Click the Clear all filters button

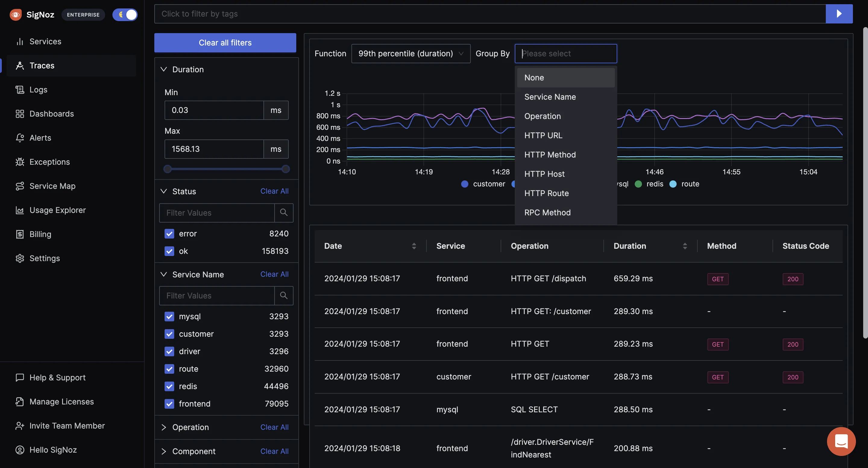(225, 43)
